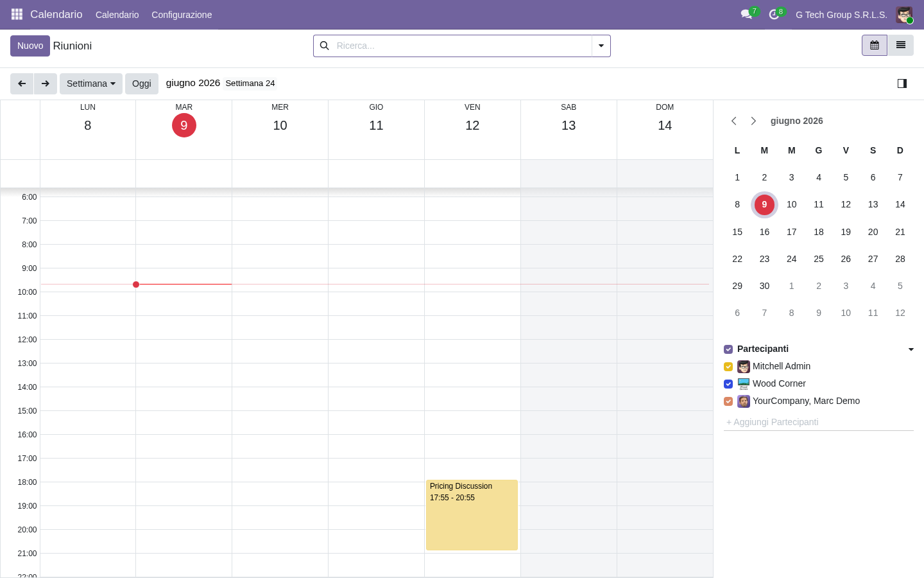Switch to list view icon
This screenshot has height=578, width=924.
[x=901, y=46]
